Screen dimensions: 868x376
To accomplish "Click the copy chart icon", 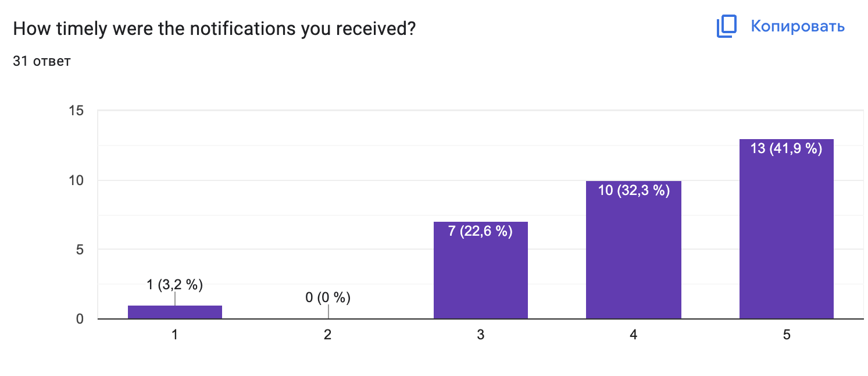I will click(x=727, y=27).
